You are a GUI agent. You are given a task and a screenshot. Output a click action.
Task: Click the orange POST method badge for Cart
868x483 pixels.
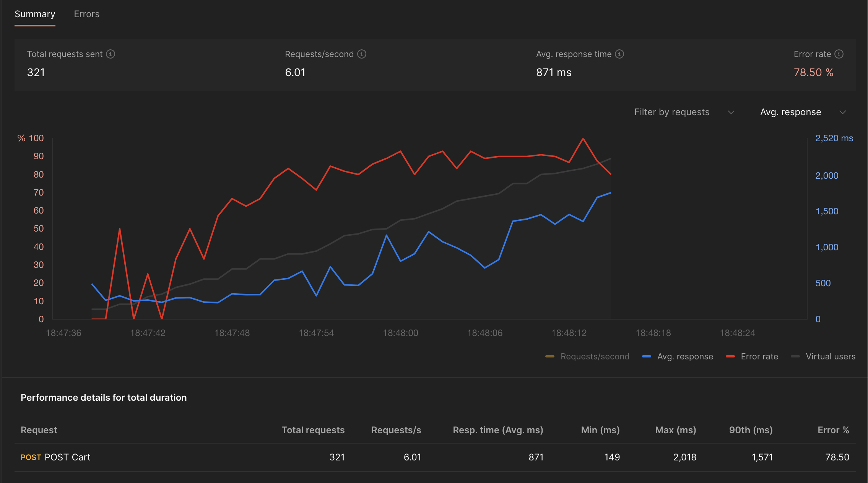click(x=31, y=457)
